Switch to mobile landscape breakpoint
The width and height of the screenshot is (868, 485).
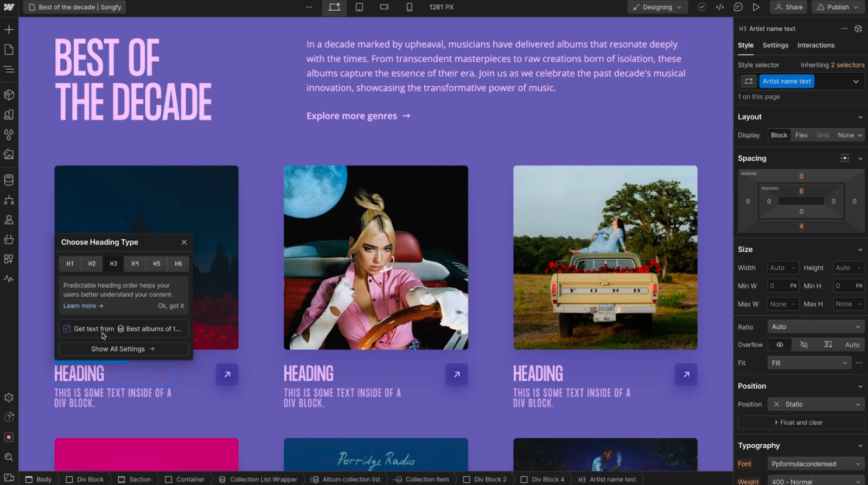click(384, 7)
